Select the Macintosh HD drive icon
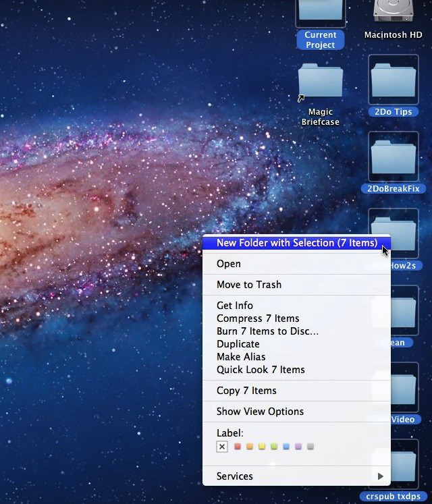 (393, 12)
